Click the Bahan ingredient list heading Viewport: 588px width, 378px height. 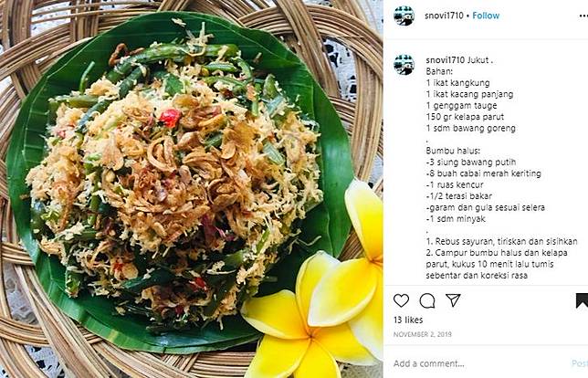(439, 71)
